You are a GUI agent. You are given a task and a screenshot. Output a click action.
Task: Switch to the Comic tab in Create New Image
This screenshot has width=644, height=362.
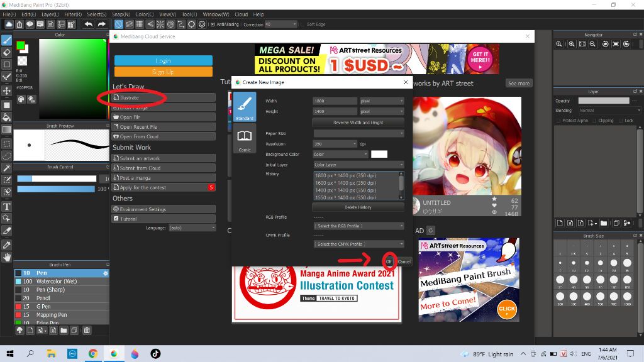(245, 140)
